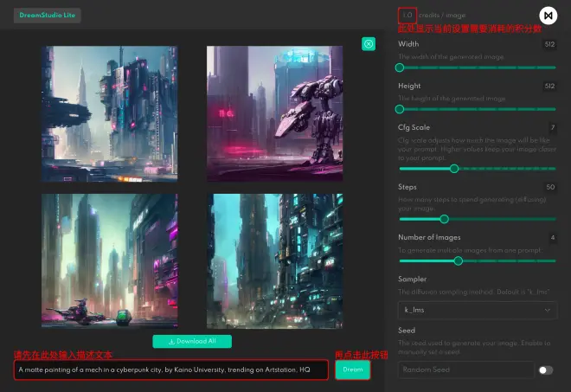Screen dimensions: 571x392
Task: Click the Sampler dropdown chevron arrow
Action: [x=547, y=311]
